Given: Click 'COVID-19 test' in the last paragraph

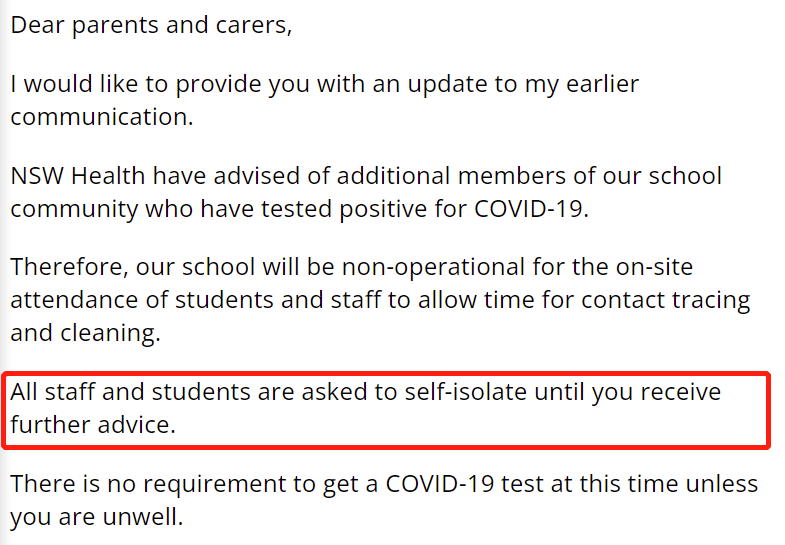Looking at the screenshot, I should (464, 484).
